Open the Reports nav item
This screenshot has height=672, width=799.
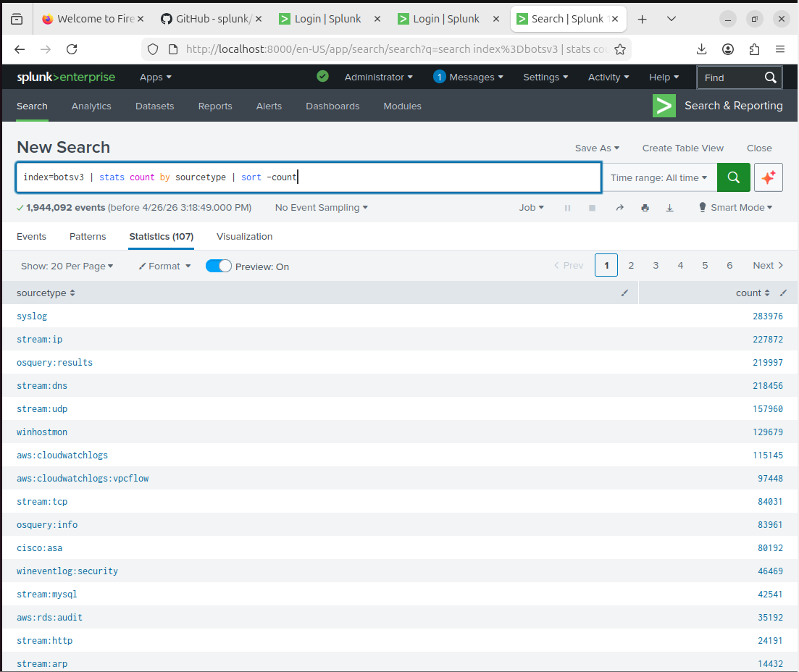(x=215, y=106)
